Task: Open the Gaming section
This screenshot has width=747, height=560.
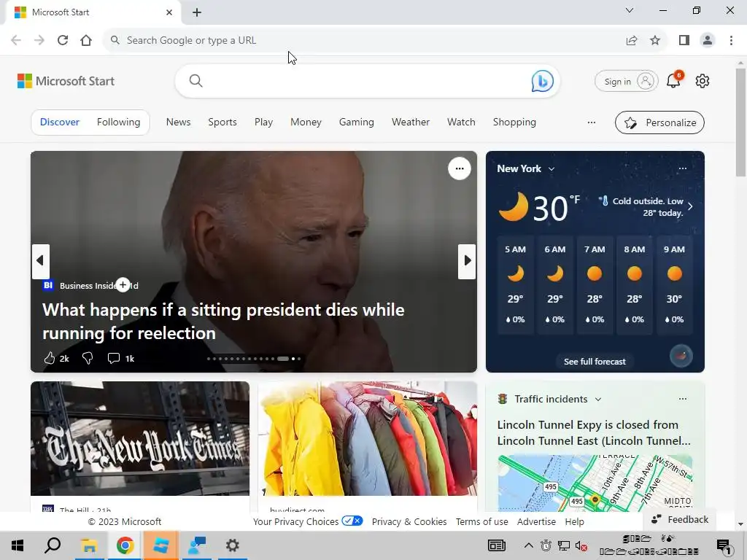Action: click(356, 122)
